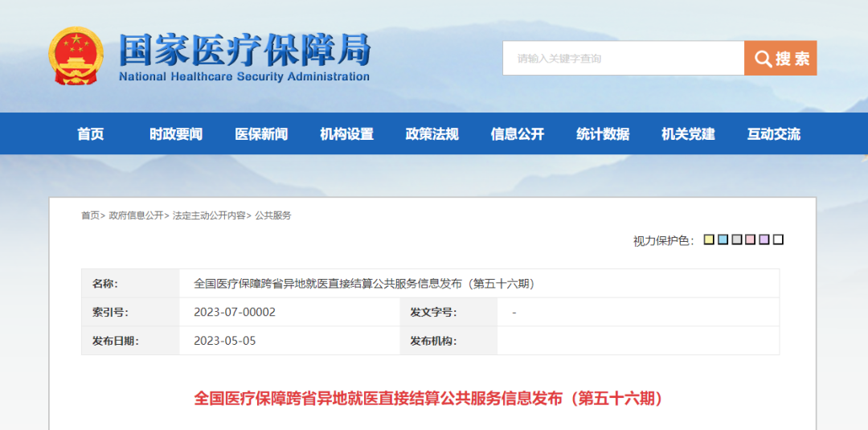
Task: Choose the blue eye-protection color swatch
Action: tap(723, 240)
